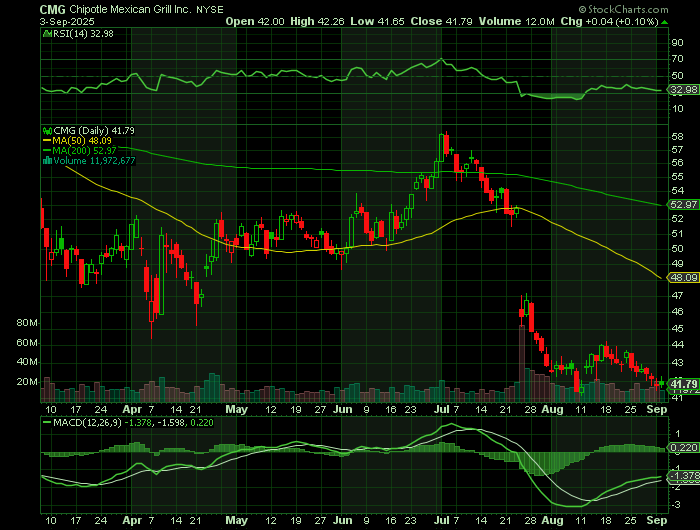Click the green MACD line swatch in the legend

[x=47, y=422]
